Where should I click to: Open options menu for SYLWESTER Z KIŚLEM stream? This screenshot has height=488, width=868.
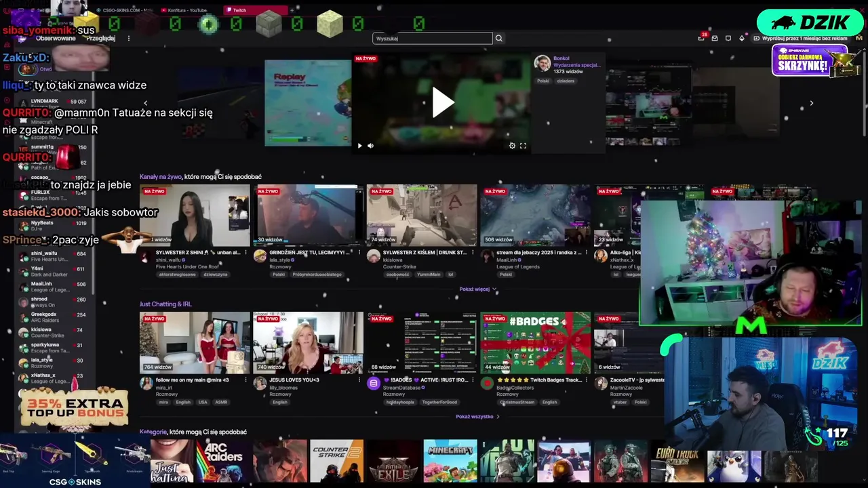click(x=473, y=252)
